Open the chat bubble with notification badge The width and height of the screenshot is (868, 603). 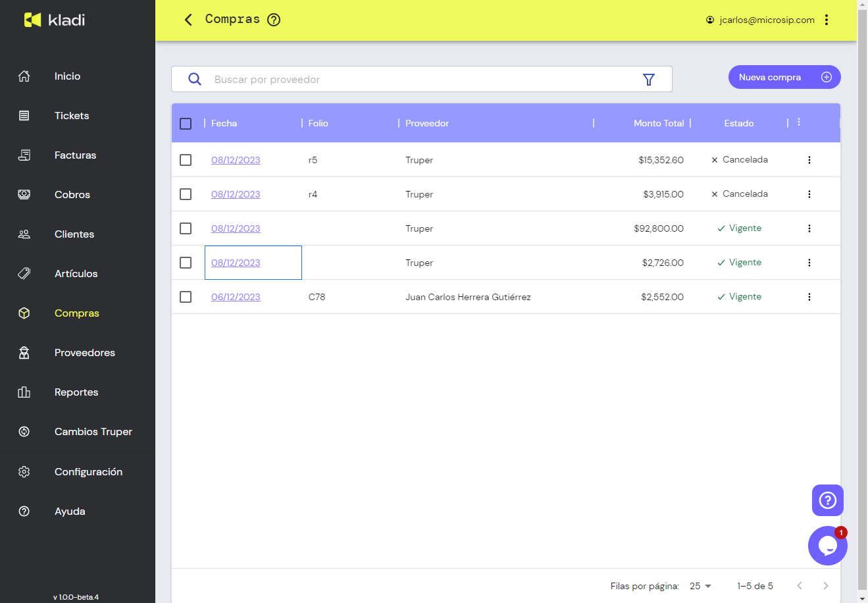[x=827, y=546]
